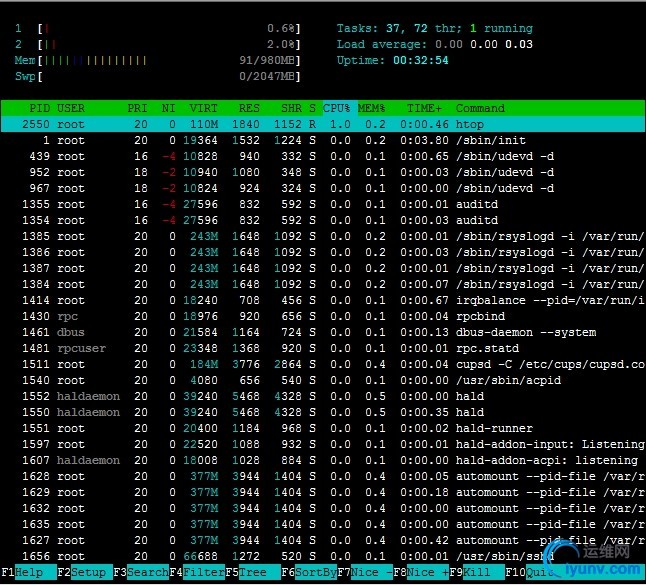Select the hald-addon-acpi process row
The height and width of the screenshot is (585, 646).
pos(323,461)
